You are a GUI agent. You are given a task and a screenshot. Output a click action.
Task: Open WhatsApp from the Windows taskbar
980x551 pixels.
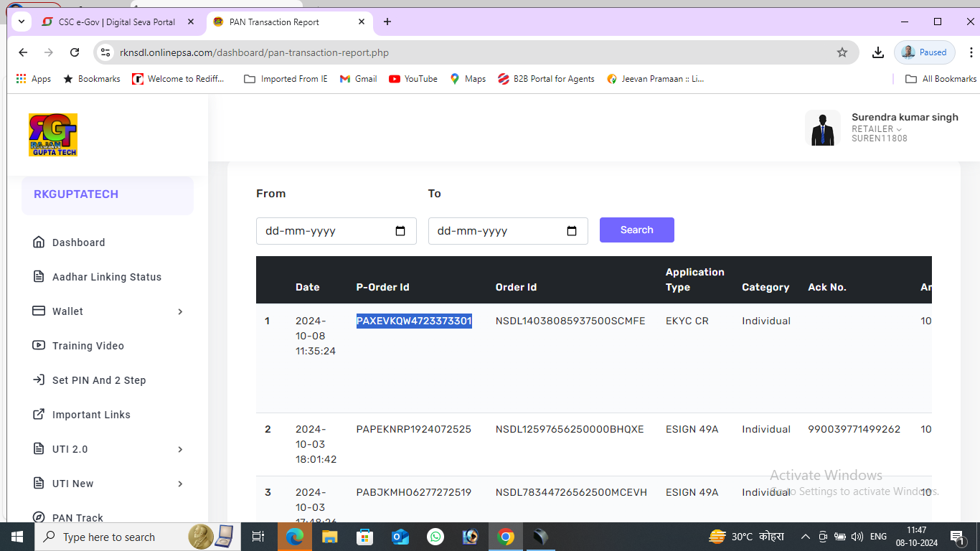435,537
